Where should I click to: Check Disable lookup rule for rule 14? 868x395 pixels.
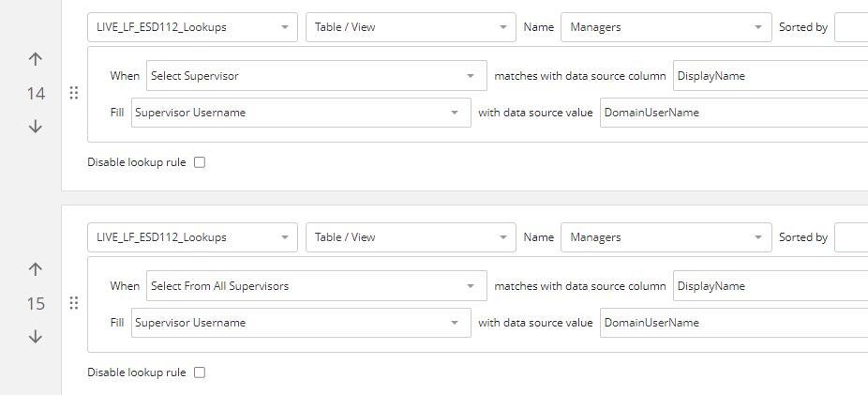click(x=200, y=162)
